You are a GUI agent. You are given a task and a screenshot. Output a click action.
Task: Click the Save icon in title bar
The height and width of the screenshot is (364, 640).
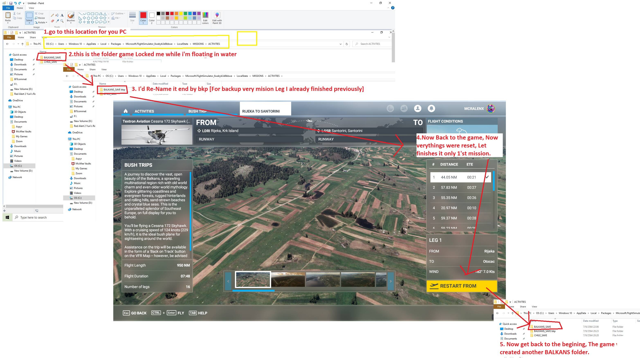coord(11,3)
